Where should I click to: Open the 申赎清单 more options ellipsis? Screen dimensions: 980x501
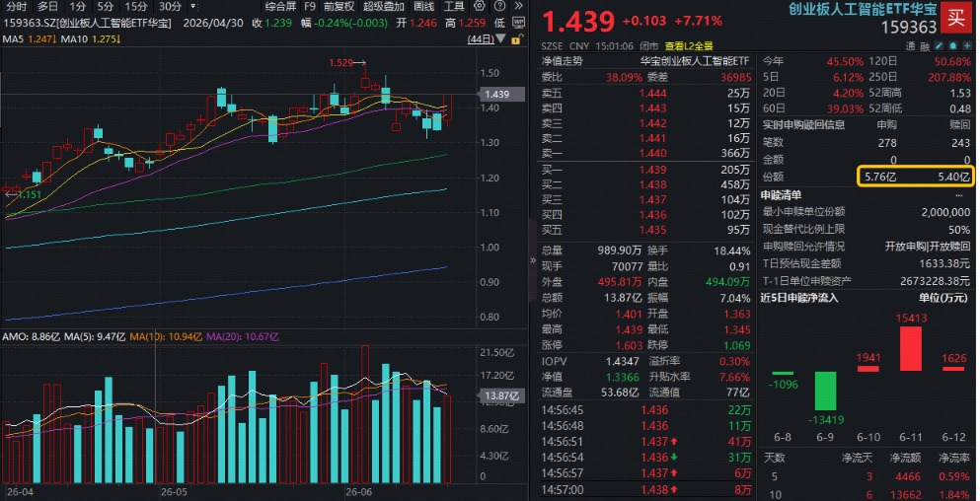click(958, 195)
